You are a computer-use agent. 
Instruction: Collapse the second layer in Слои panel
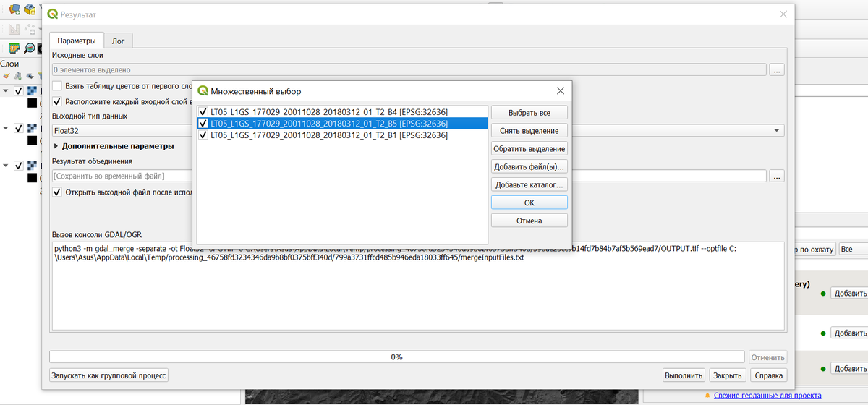pyautogui.click(x=6, y=128)
